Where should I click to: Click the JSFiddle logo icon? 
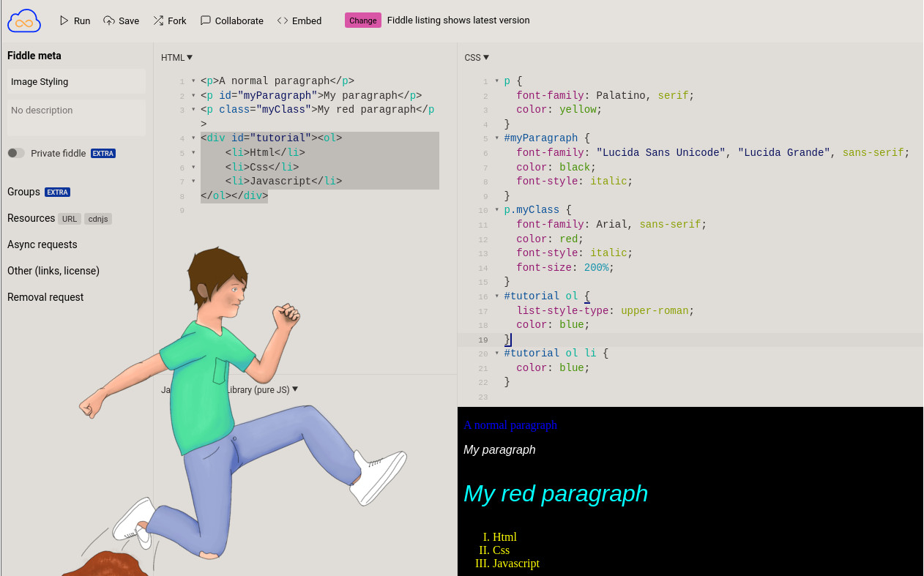click(24, 20)
